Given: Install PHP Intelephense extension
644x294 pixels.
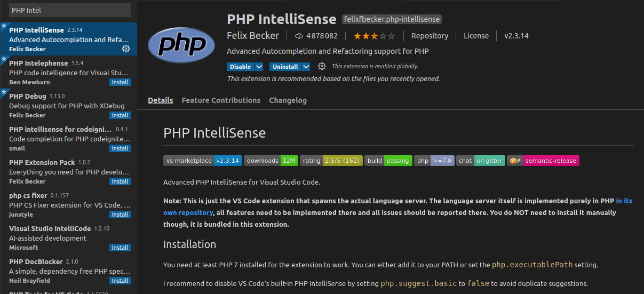Looking at the screenshot, I should tap(120, 82).
